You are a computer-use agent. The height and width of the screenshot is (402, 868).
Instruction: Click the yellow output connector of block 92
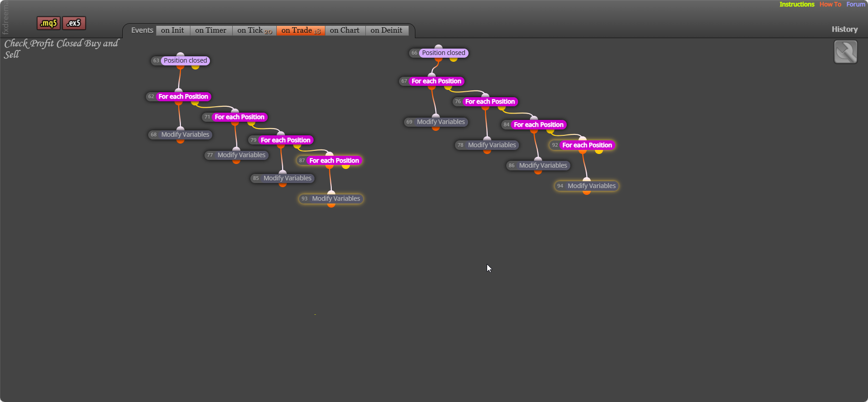coord(599,151)
